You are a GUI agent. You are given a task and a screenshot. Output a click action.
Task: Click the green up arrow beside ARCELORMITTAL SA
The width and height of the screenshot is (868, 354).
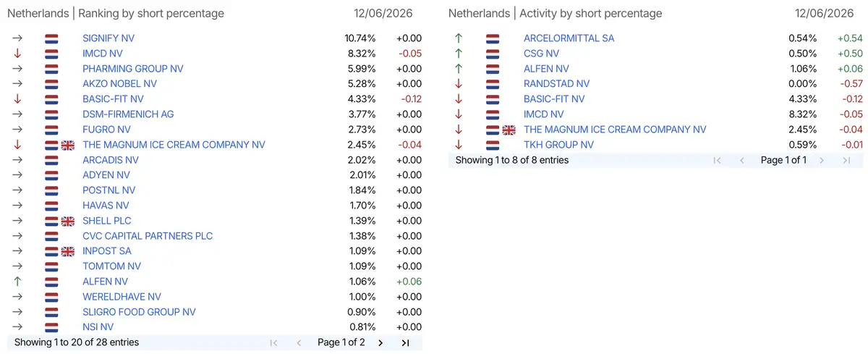point(459,38)
